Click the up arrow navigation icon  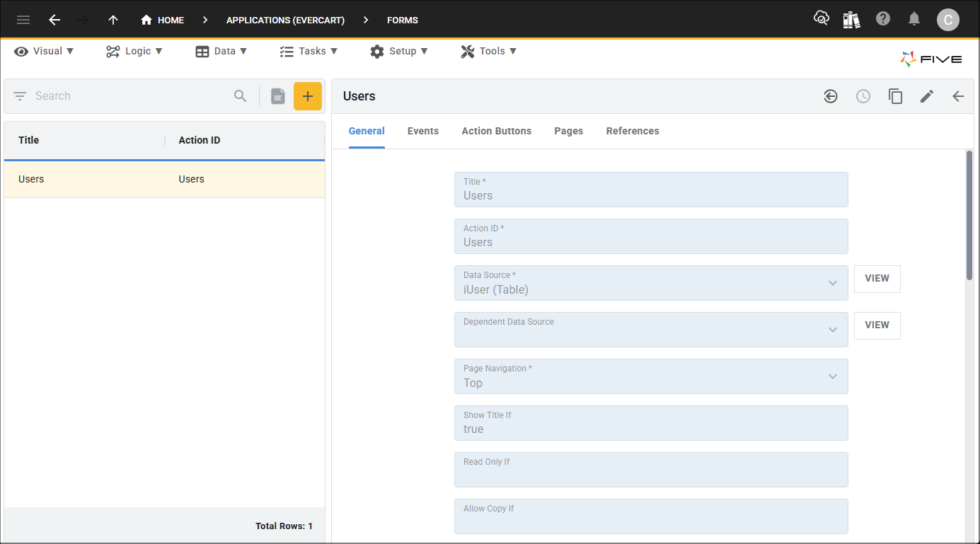[113, 20]
